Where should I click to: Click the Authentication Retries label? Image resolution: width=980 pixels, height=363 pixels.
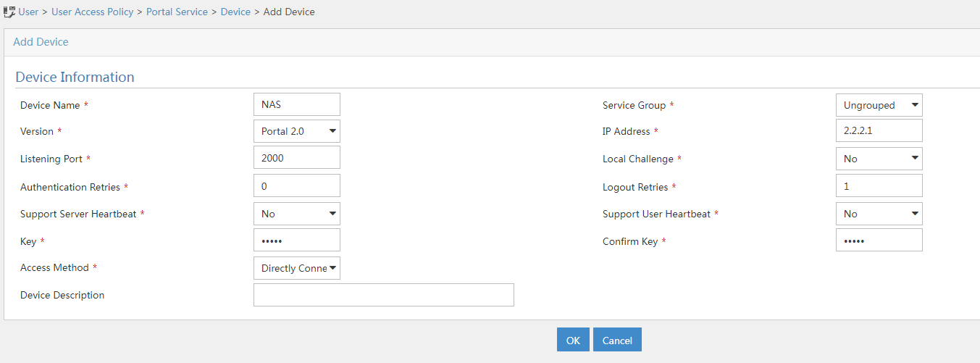point(70,187)
